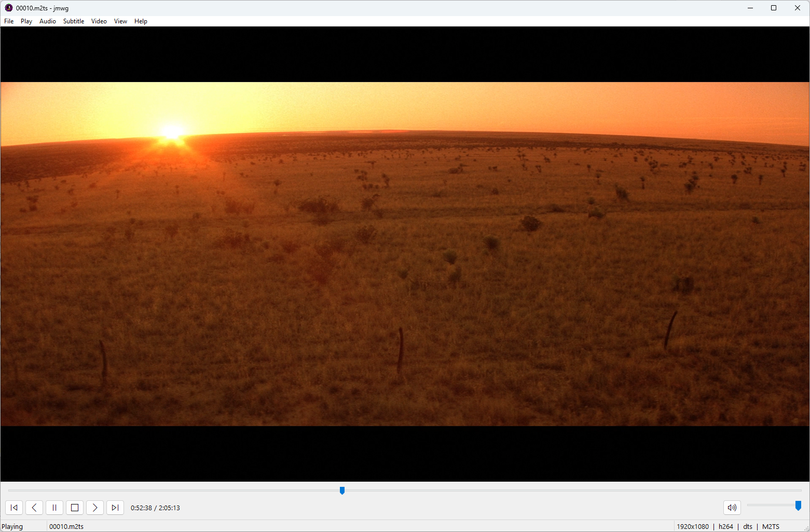Click the jmwg app icon in title bar

8,8
